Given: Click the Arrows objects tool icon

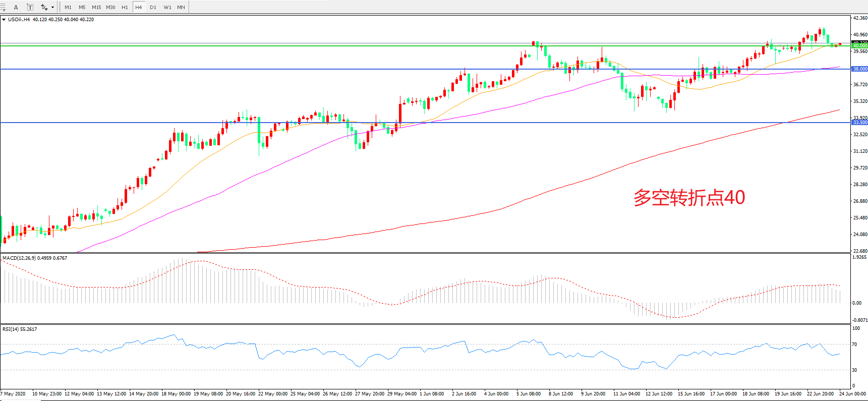Looking at the screenshot, I should (44, 7).
